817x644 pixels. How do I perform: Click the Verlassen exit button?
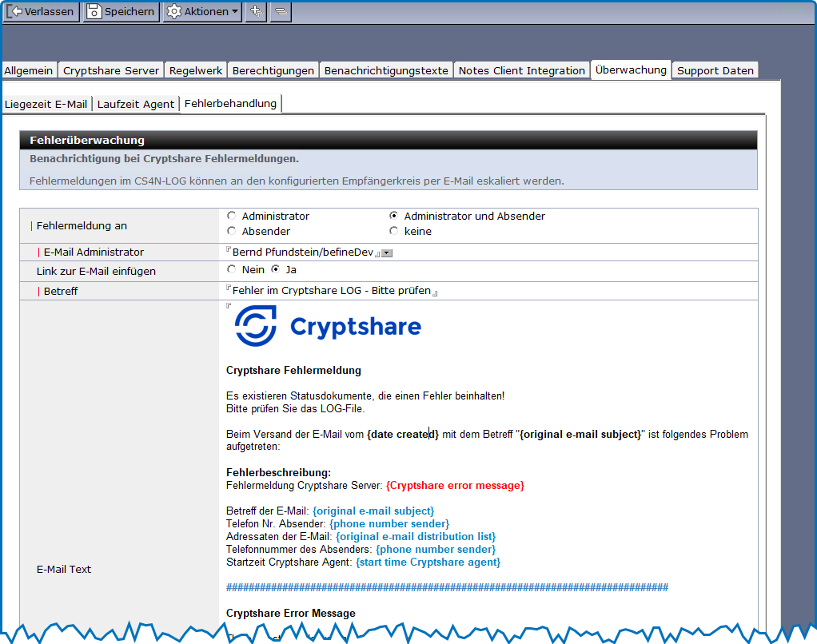point(42,11)
